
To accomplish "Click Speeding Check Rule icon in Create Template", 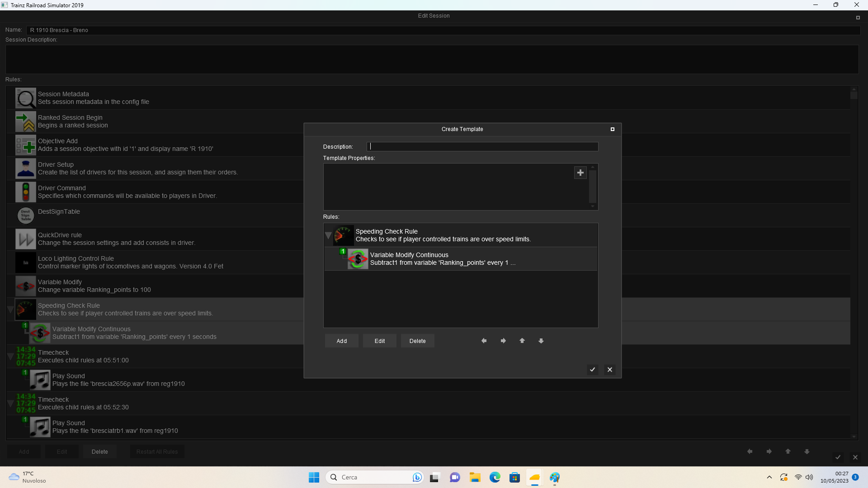I will pos(344,235).
